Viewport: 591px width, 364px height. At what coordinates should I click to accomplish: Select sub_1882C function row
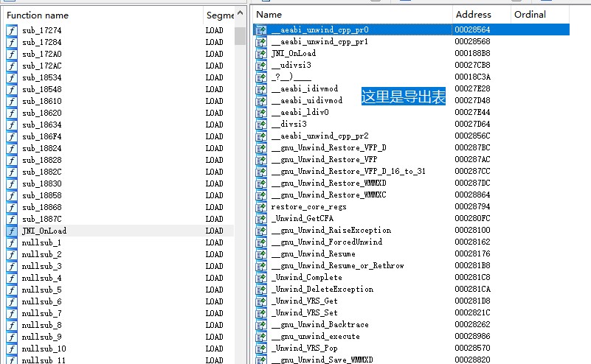click(x=120, y=172)
